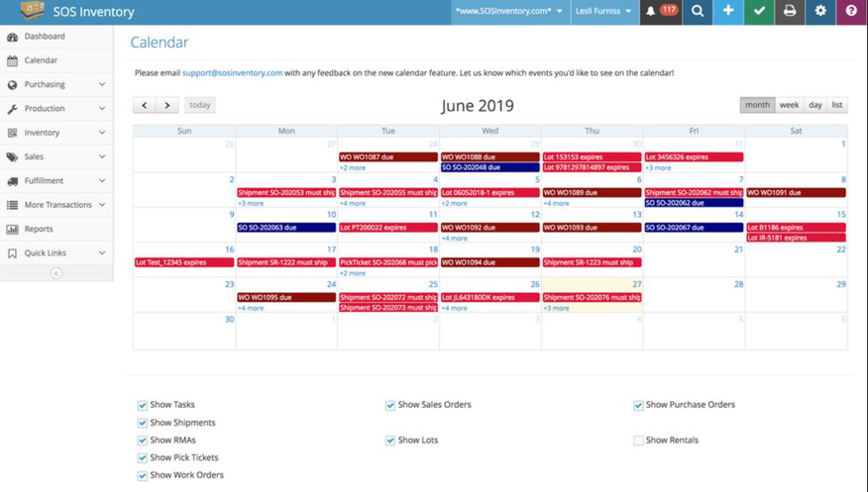Click the printer icon
The height and width of the screenshot is (492, 868).
pos(790,12)
